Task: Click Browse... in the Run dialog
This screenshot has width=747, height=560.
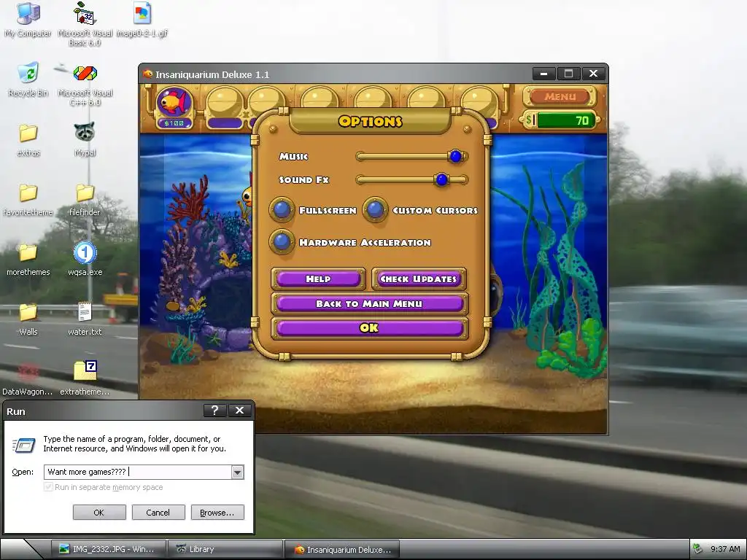Action: click(217, 513)
